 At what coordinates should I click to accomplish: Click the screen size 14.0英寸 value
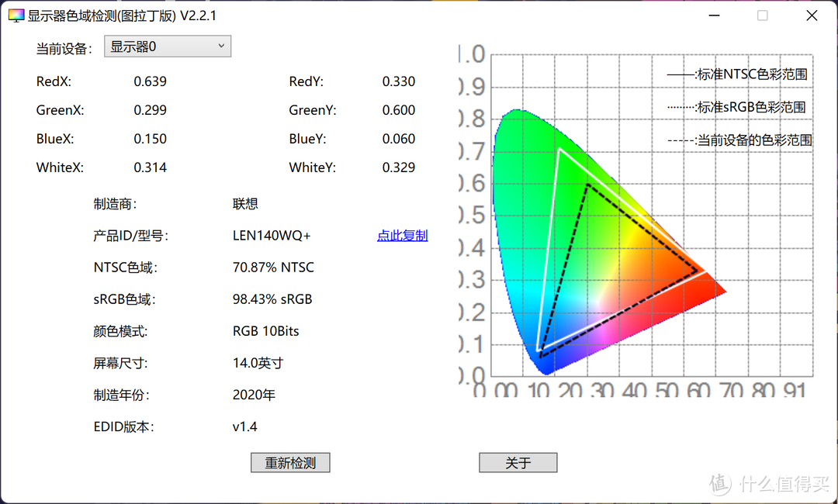pos(258,363)
